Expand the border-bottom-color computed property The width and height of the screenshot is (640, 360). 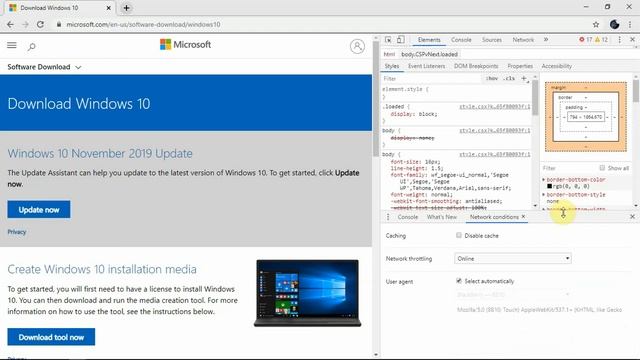pos(544,180)
